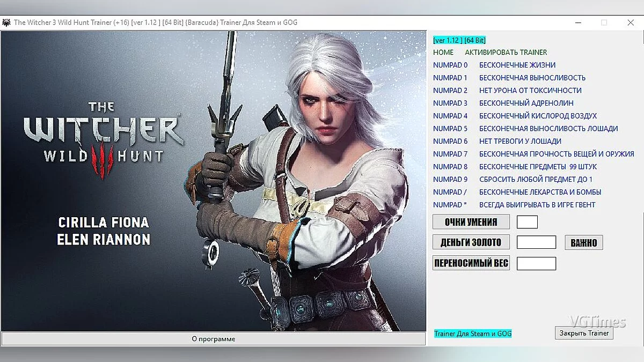
Task: Enable бесконечные жизни via NUMPAD 0 entry
Action: [513, 64]
